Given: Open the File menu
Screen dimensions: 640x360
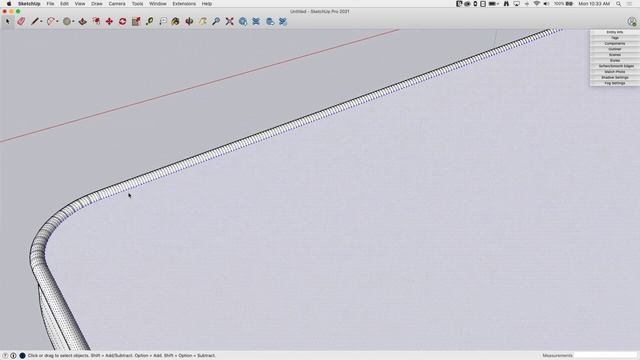Looking at the screenshot, I should click(50, 4).
